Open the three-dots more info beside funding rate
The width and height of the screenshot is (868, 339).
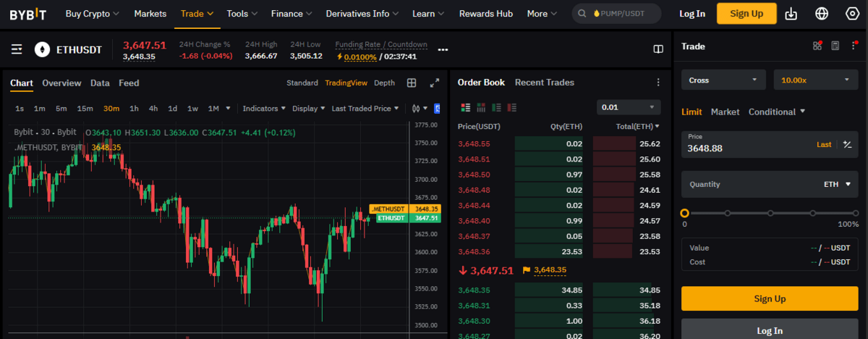coord(443,50)
